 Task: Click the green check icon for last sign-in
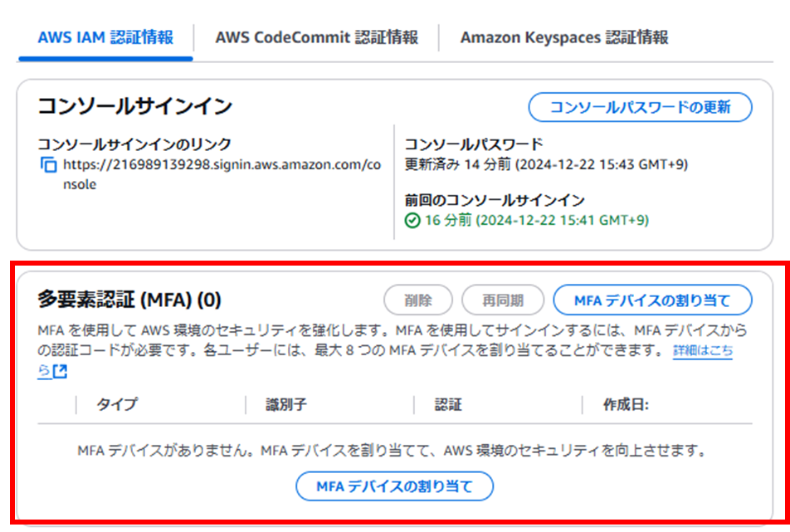coord(412,221)
